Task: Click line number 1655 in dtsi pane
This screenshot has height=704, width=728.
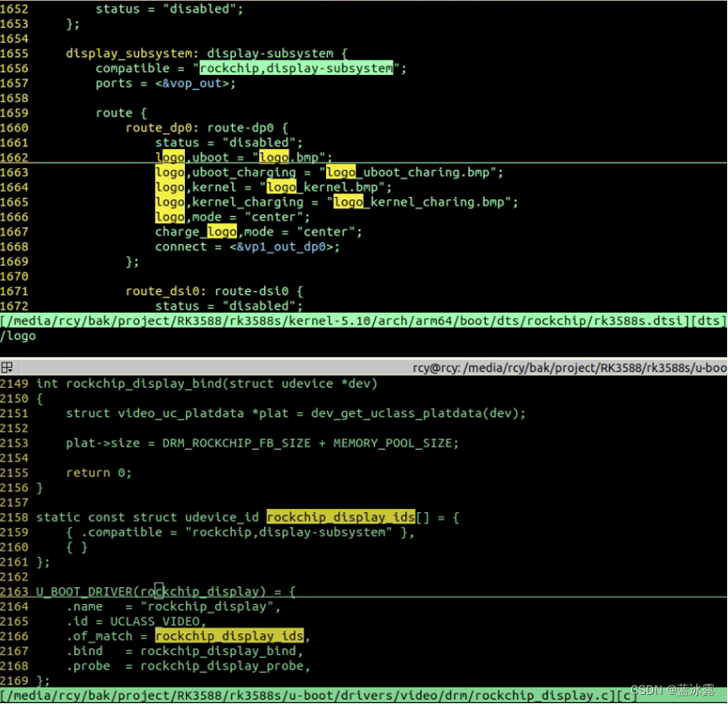Action: 14,54
